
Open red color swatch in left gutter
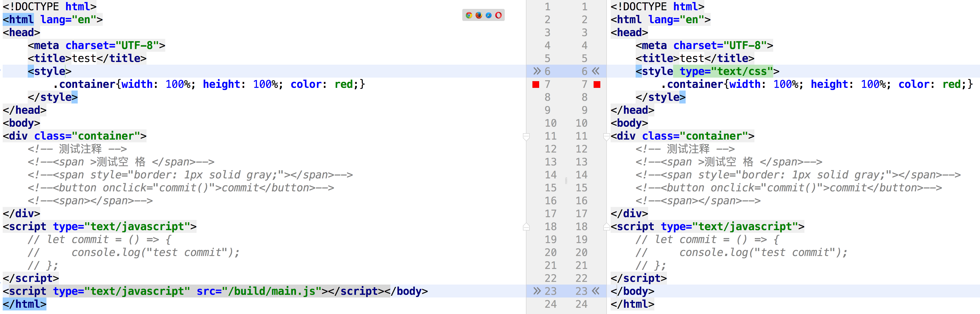click(536, 84)
